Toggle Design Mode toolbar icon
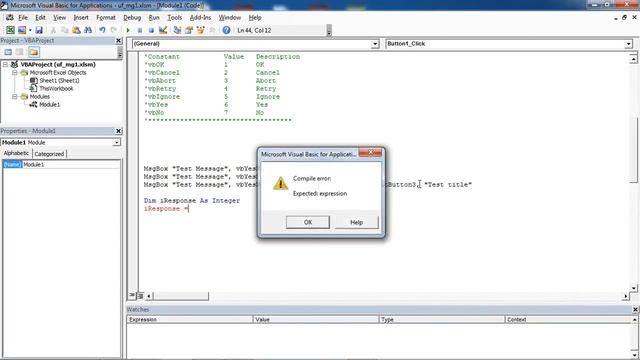640x360 pixels. [163, 30]
